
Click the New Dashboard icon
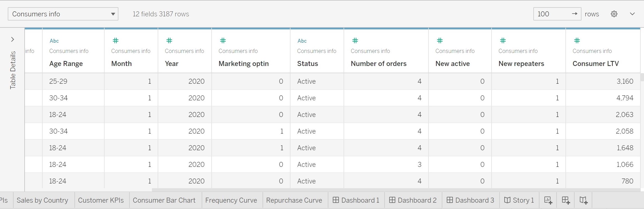pos(566,200)
